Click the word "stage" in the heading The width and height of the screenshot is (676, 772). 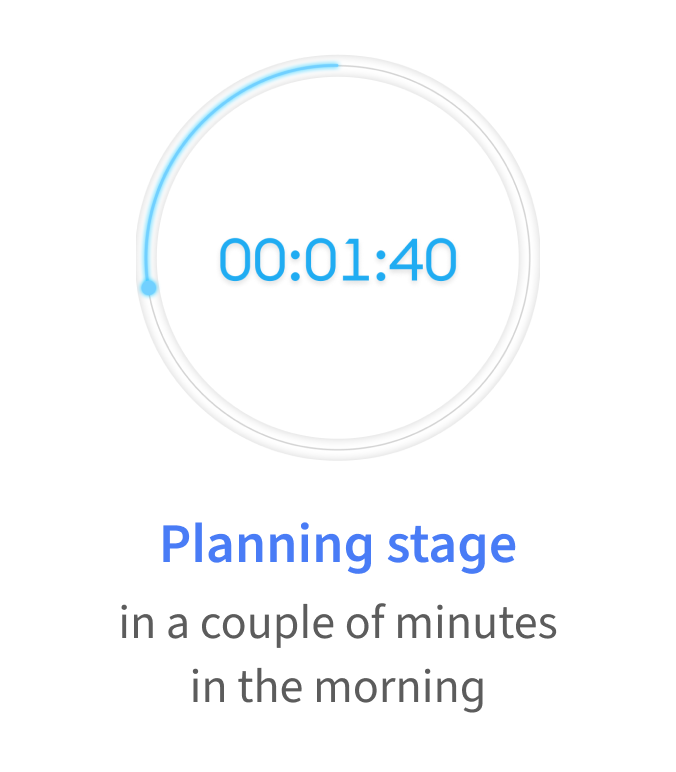pos(451,548)
